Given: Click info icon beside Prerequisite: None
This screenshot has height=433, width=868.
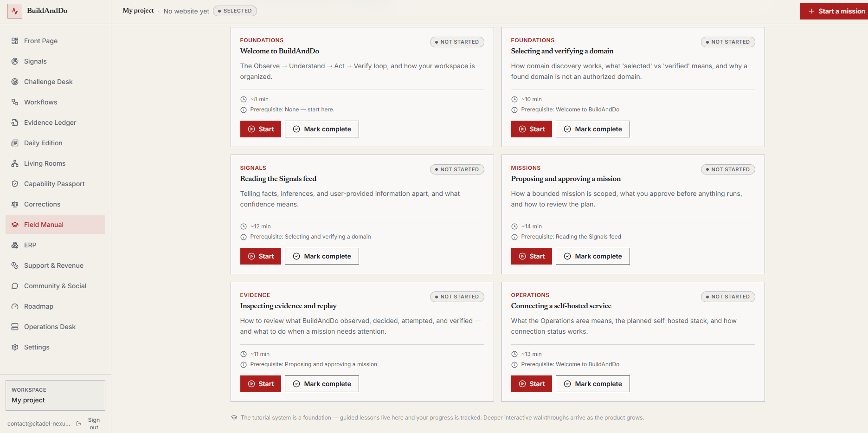Looking at the screenshot, I should point(244,110).
